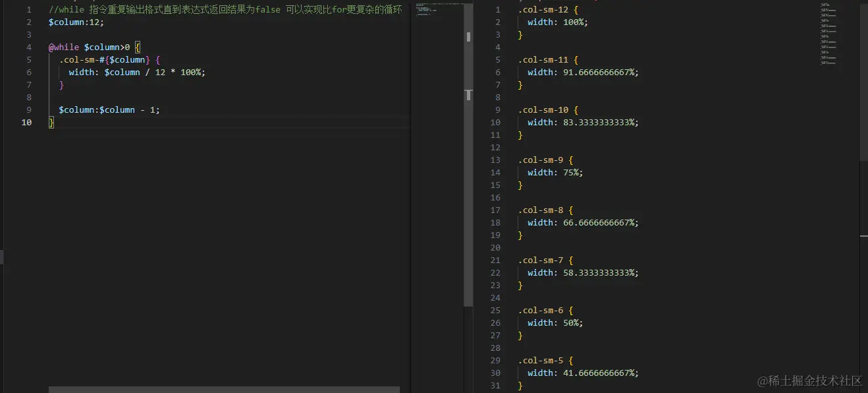Click line number 21 in the right editor

pos(495,260)
